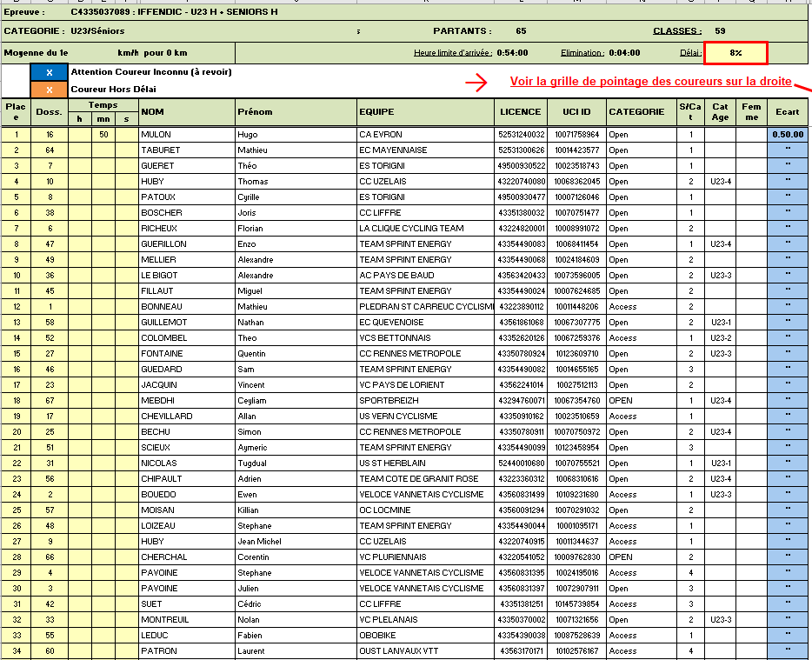Select the EQUIPE column header
The width and height of the screenshot is (812, 660).
(426, 112)
